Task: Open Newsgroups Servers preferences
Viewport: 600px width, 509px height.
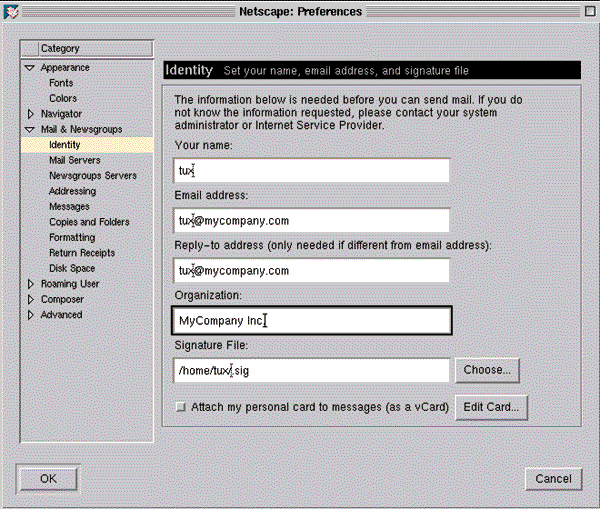Action: tap(93, 176)
